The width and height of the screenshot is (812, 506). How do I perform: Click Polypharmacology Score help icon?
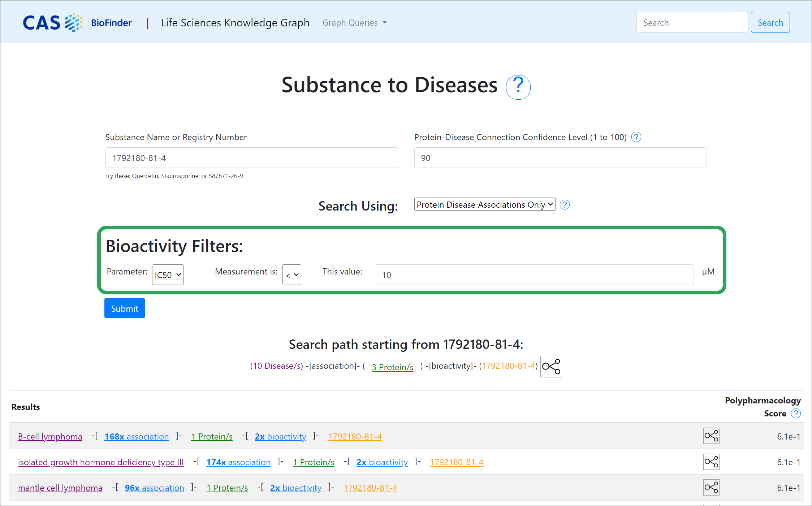tap(796, 414)
